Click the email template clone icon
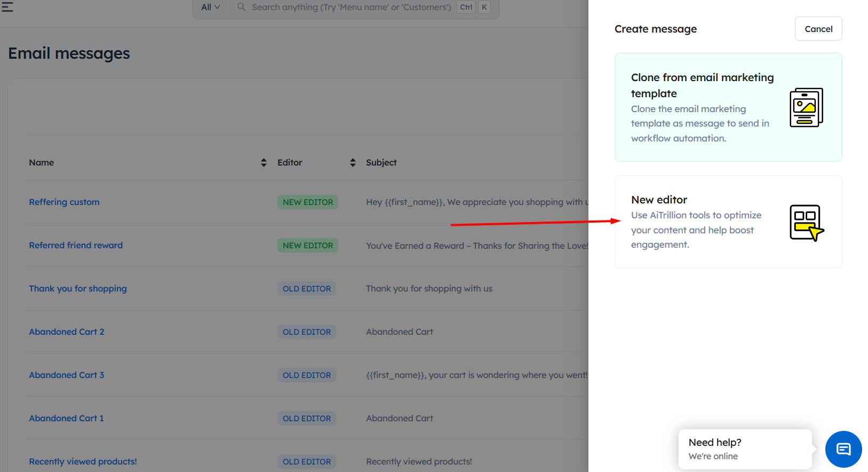This screenshot has width=868, height=472. (x=806, y=107)
